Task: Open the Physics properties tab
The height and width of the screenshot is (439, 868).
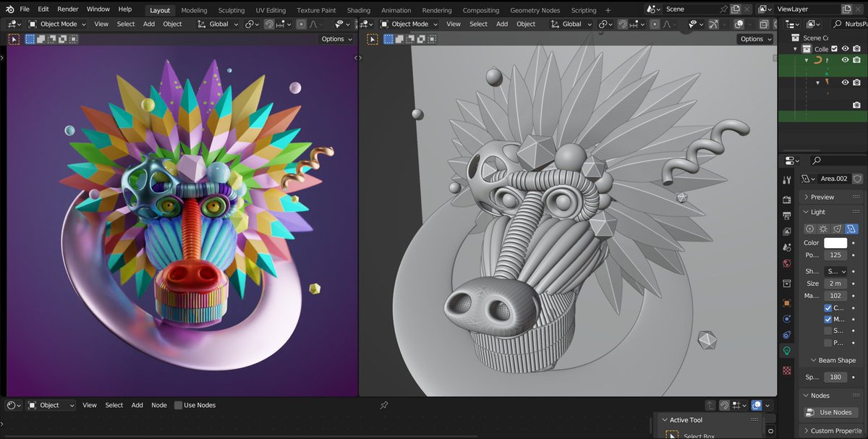Action: click(x=787, y=319)
